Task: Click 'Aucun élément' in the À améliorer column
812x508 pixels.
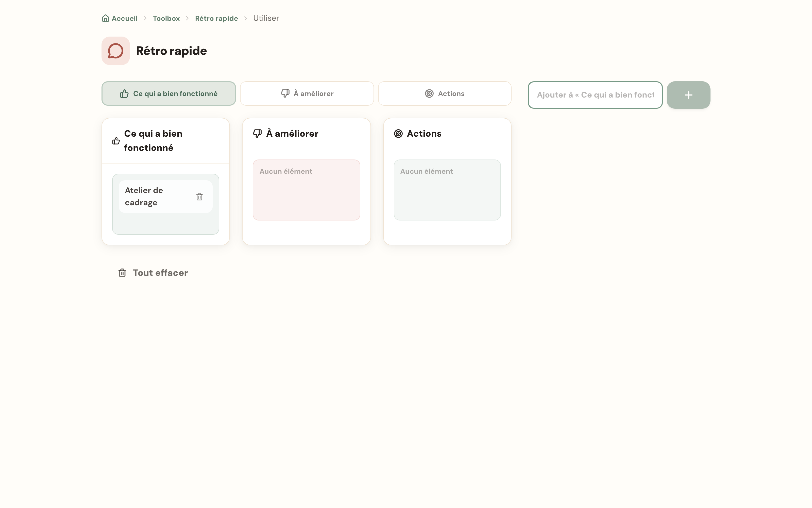Action: 286,171
